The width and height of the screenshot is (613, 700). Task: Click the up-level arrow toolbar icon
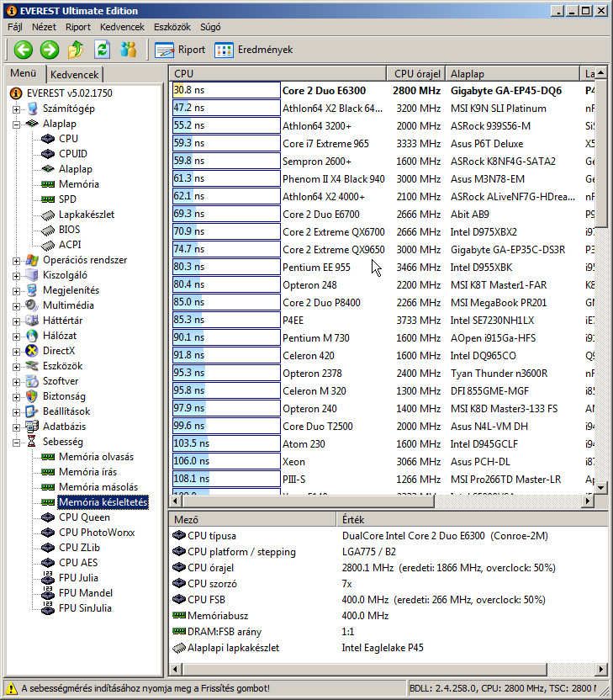(x=76, y=50)
